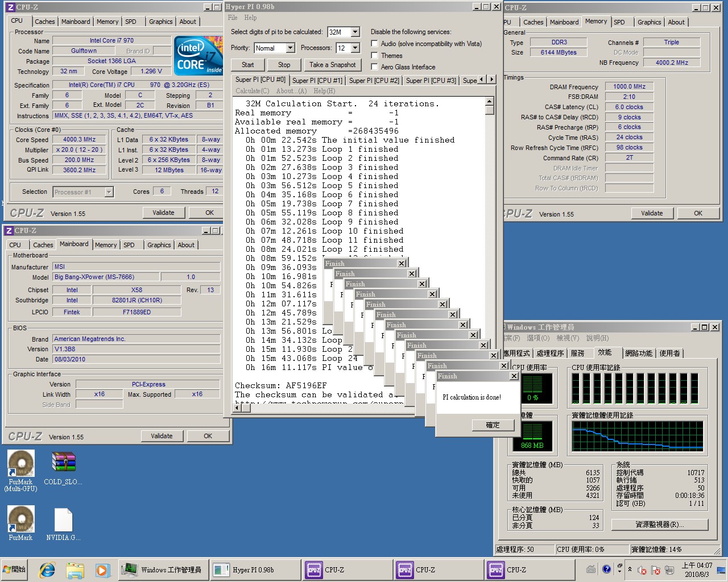Screen dimensions: 728x582
Task: Launch Internet Explorer from the taskbar
Action: coord(48,569)
